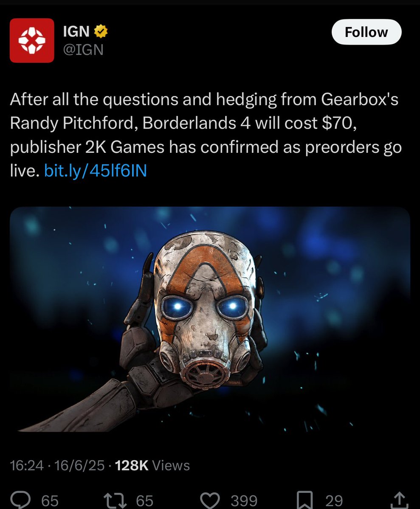Screen dimensions: 420x509
Task: Open the 65 replies count
Action: coord(50,501)
